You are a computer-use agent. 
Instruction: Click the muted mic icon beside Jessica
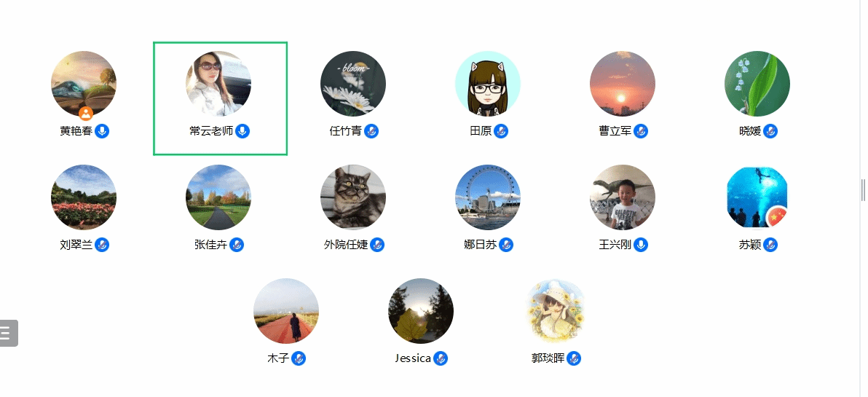click(441, 358)
